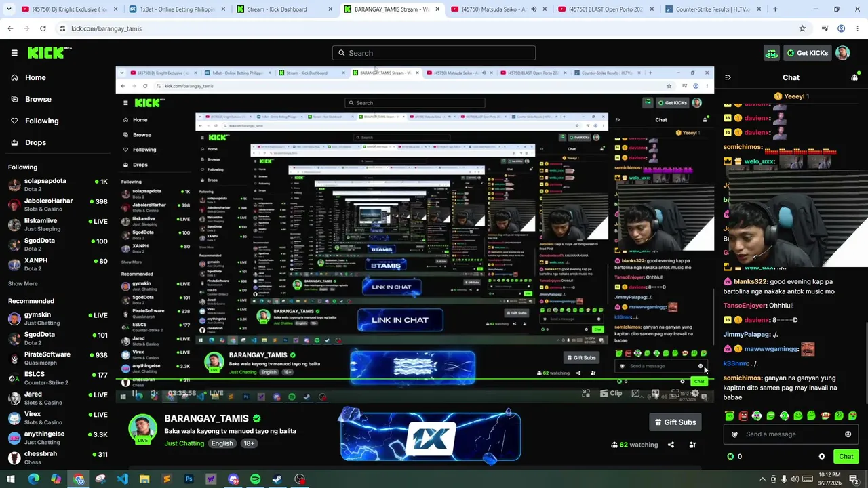Open the video player settings gear
868x488 pixels.
click(695, 394)
